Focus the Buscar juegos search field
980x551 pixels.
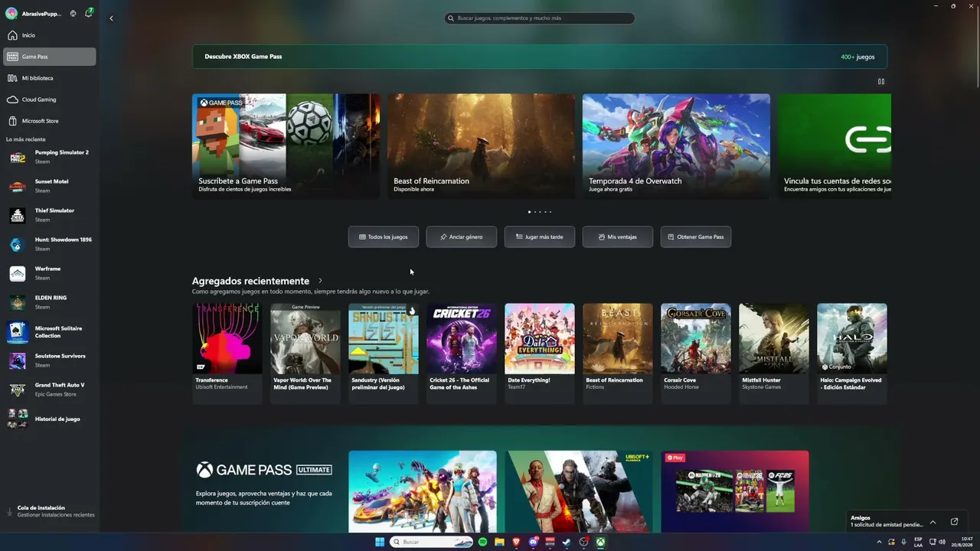pyautogui.click(x=540, y=18)
